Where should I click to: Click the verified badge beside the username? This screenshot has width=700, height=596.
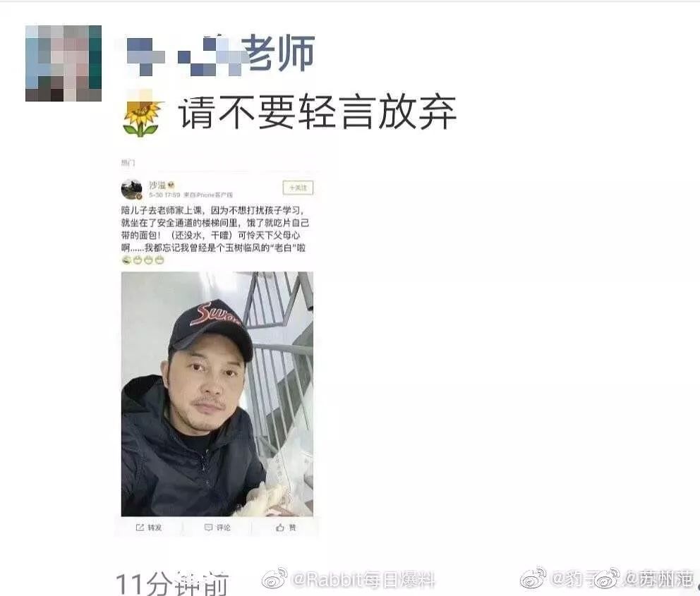point(171,185)
